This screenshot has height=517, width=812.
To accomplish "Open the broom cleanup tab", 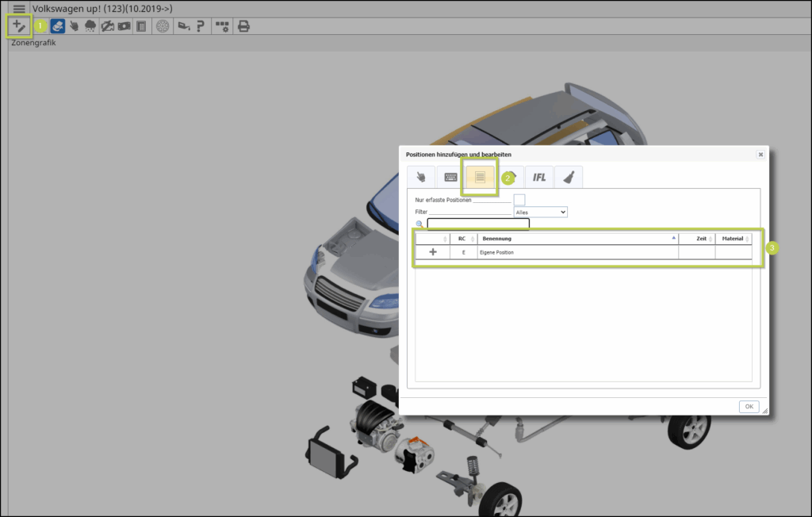I will (569, 177).
